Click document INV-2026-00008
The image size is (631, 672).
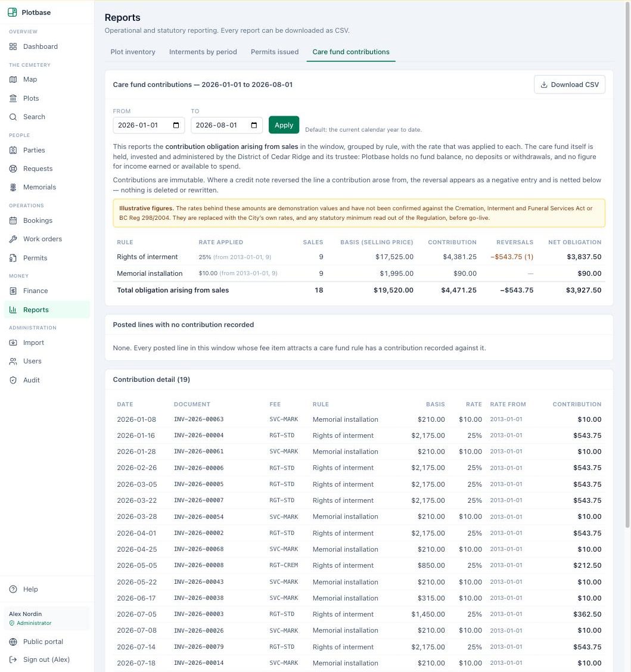point(198,565)
